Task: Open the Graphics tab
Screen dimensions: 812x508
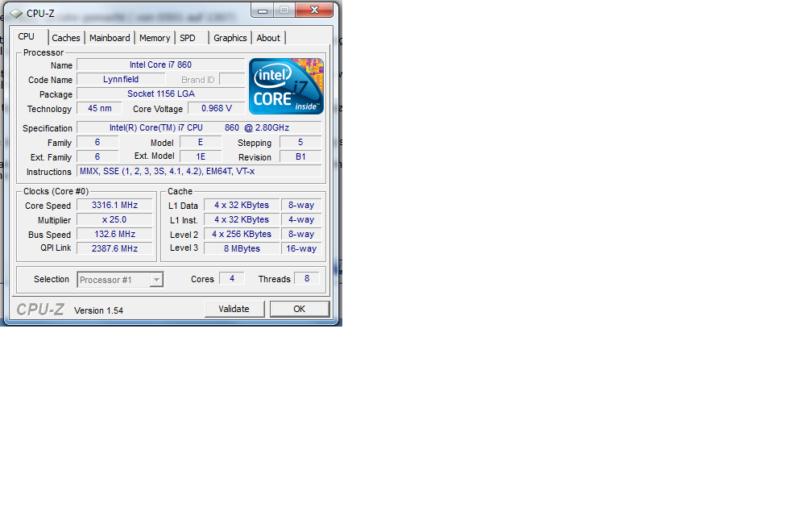Action: pyautogui.click(x=230, y=38)
